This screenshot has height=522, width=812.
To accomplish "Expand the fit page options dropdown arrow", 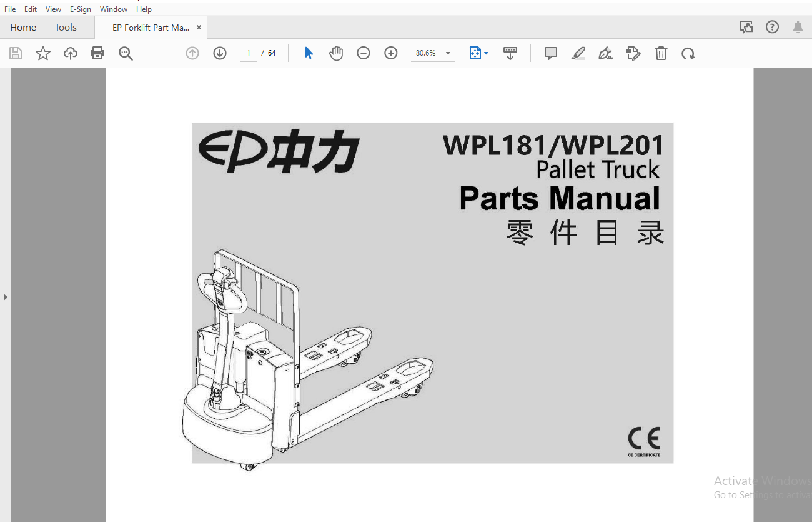I will [487, 53].
